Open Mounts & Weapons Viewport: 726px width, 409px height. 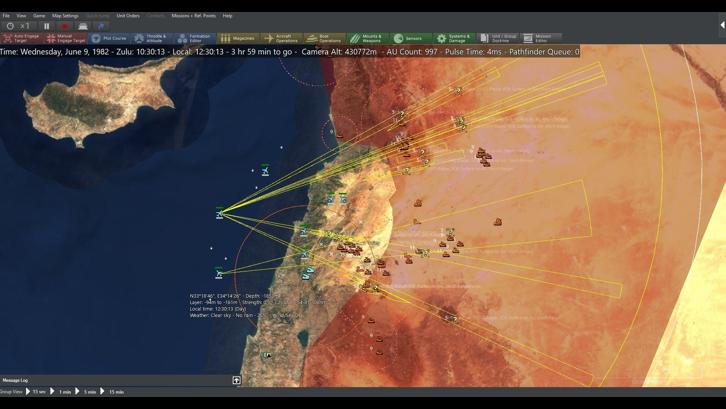(x=368, y=38)
